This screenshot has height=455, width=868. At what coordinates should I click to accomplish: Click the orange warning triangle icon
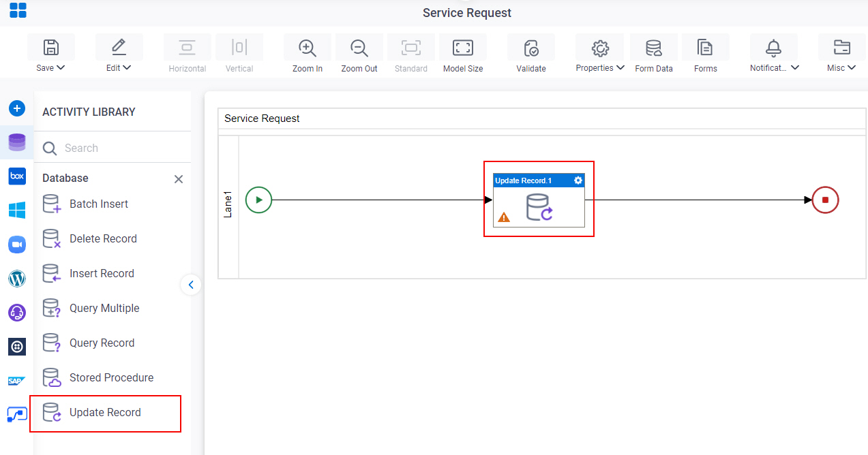(504, 217)
